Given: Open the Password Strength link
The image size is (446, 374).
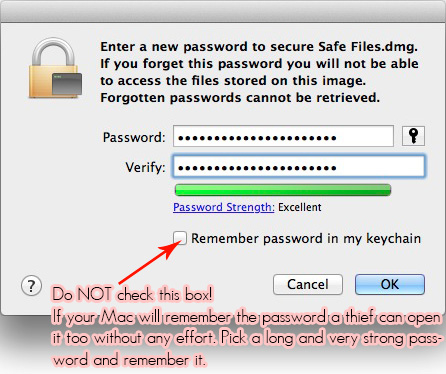Looking at the screenshot, I should (224, 207).
